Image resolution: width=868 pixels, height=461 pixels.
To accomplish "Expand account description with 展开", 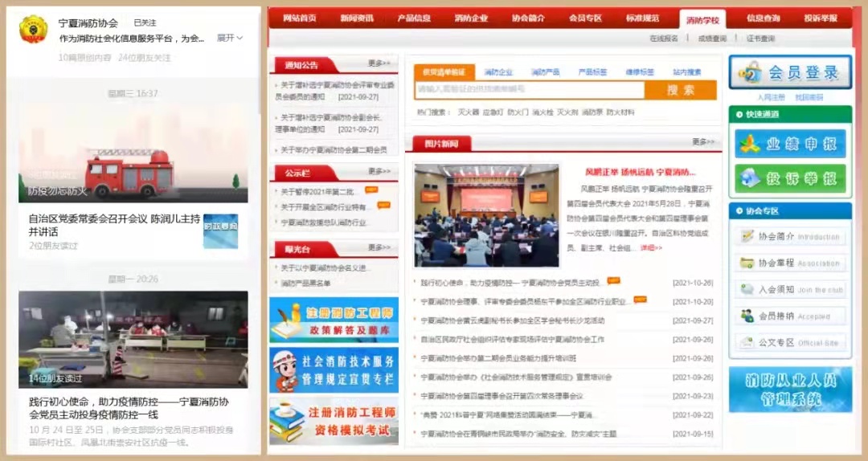I will (x=229, y=38).
